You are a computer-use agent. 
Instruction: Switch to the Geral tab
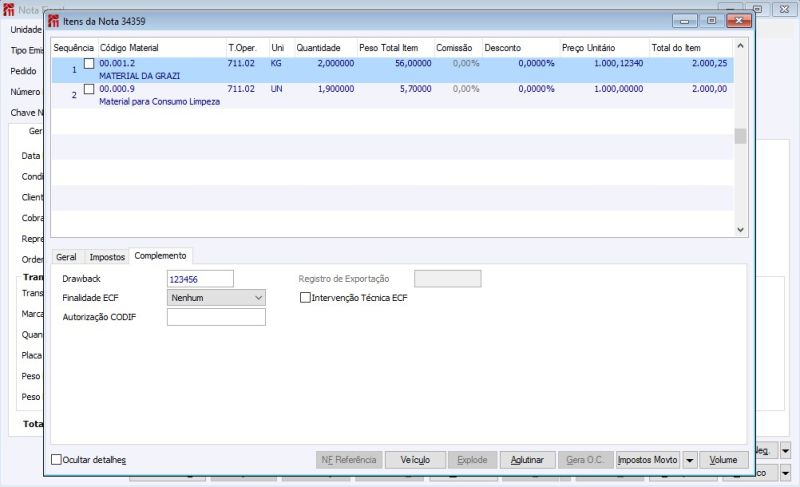click(x=66, y=257)
